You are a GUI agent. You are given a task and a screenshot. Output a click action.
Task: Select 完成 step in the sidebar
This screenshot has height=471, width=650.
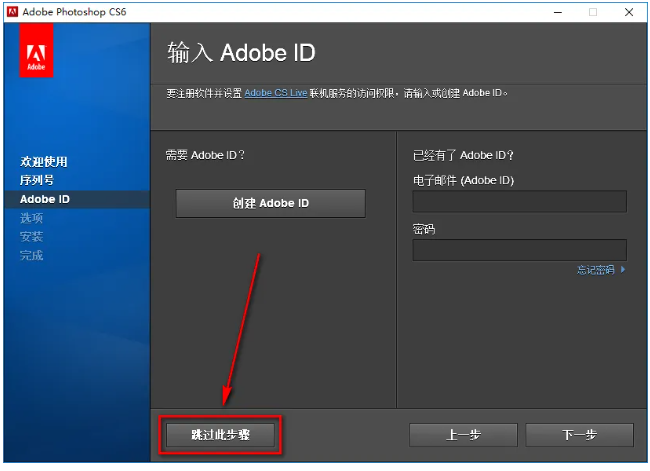coord(31,255)
